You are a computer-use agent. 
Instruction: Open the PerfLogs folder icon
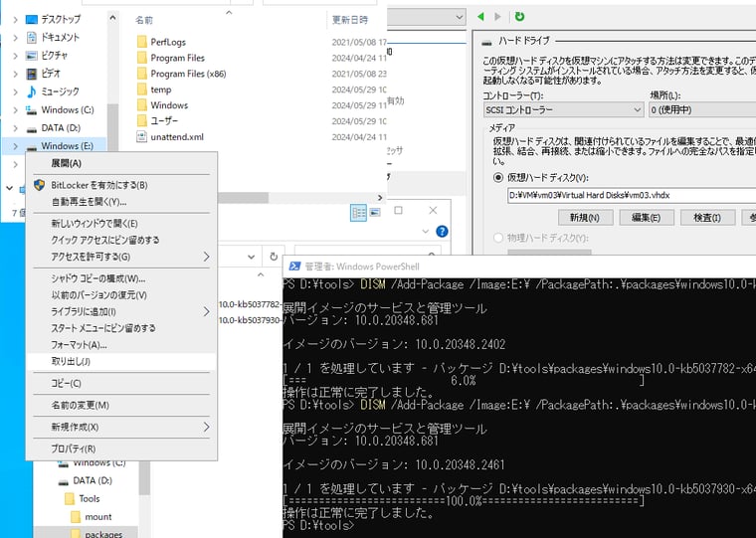pyautogui.click(x=141, y=42)
